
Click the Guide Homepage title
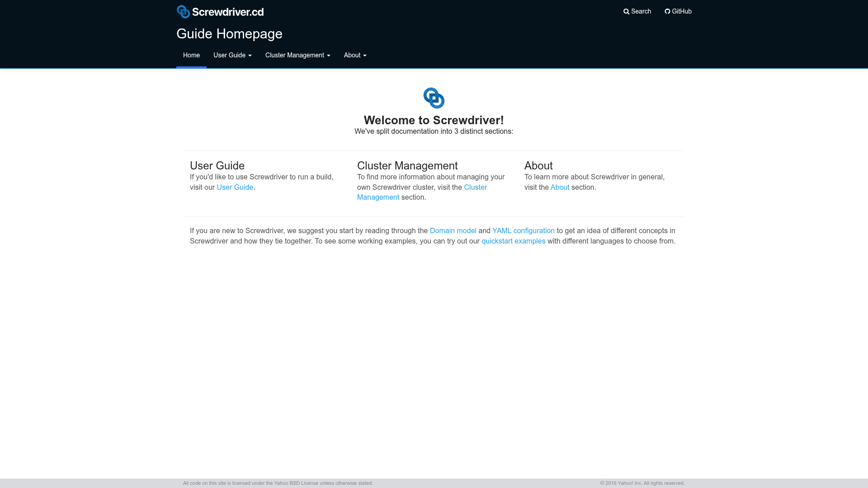(x=229, y=33)
